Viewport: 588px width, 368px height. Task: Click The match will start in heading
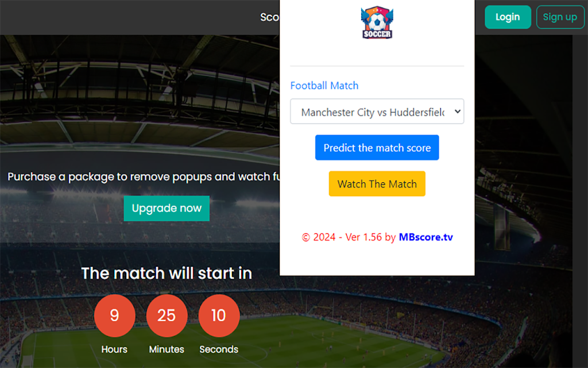167,273
